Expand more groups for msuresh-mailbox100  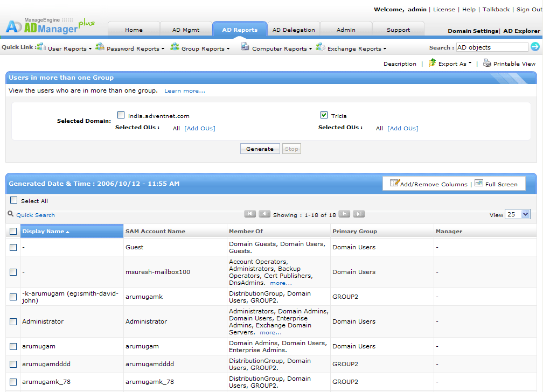pos(281,283)
